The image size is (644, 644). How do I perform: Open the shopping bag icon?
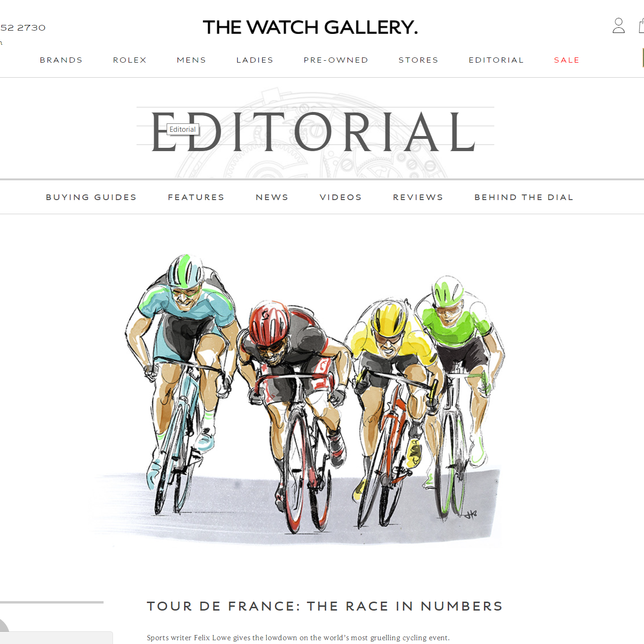[x=641, y=25]
